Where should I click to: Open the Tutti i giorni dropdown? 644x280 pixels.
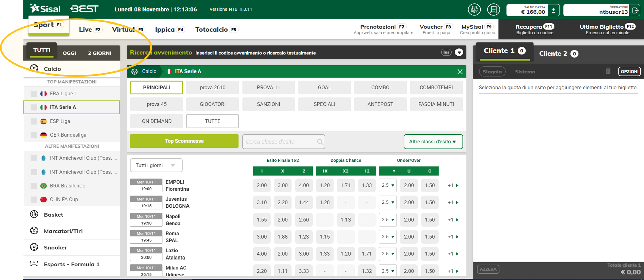(156, 165)
